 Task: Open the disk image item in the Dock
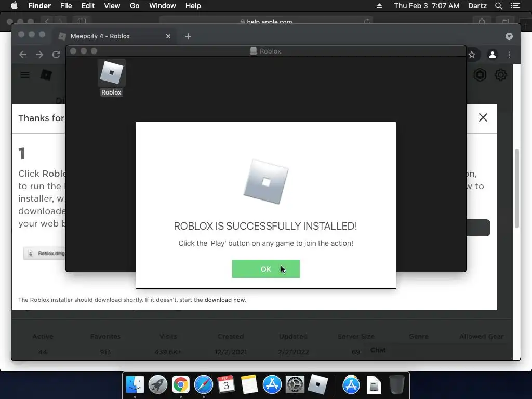(374, 385)
